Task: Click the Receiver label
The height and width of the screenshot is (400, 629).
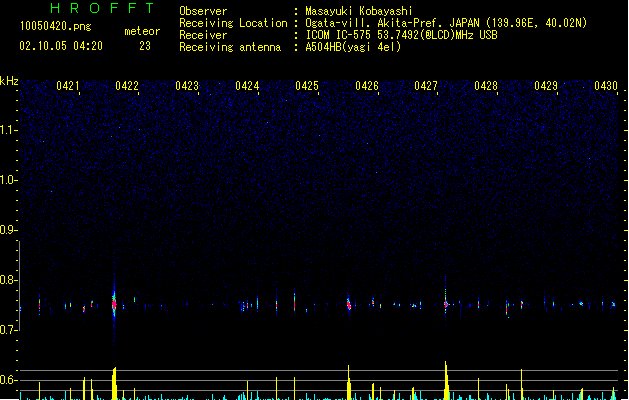Action: [x=203, y=35]
